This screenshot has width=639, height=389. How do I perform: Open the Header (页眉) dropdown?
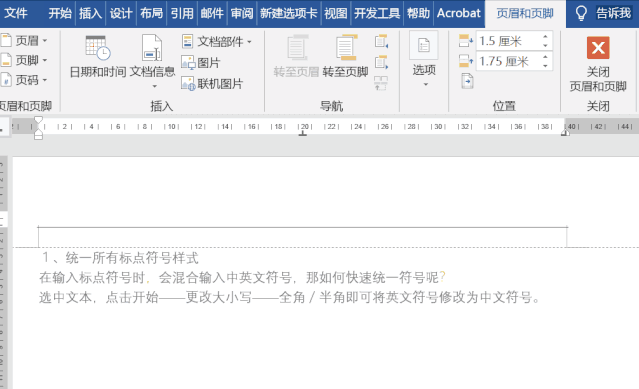pyautogui.click(x=24, y=40)
